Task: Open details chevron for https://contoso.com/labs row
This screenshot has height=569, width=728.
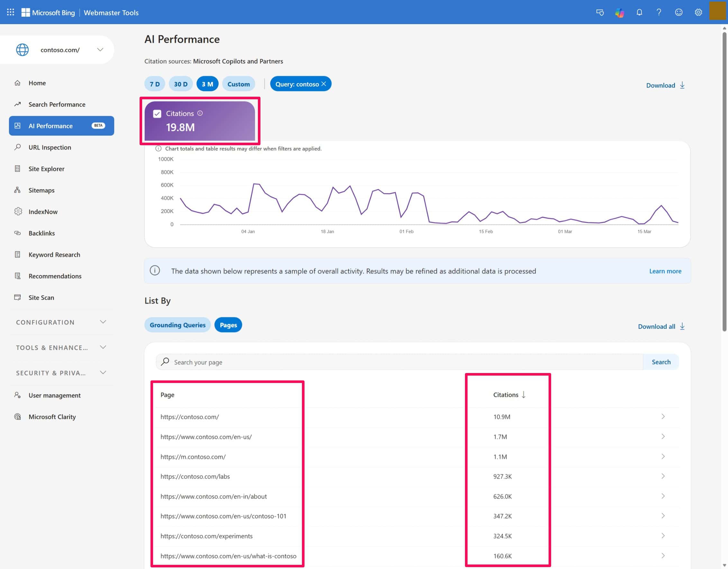Action: 663,476
